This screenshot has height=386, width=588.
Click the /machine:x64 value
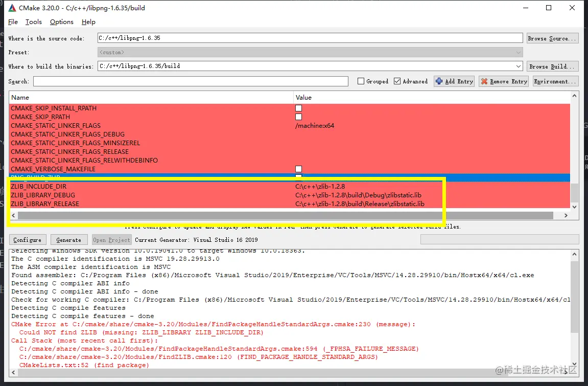pos(315,126)
